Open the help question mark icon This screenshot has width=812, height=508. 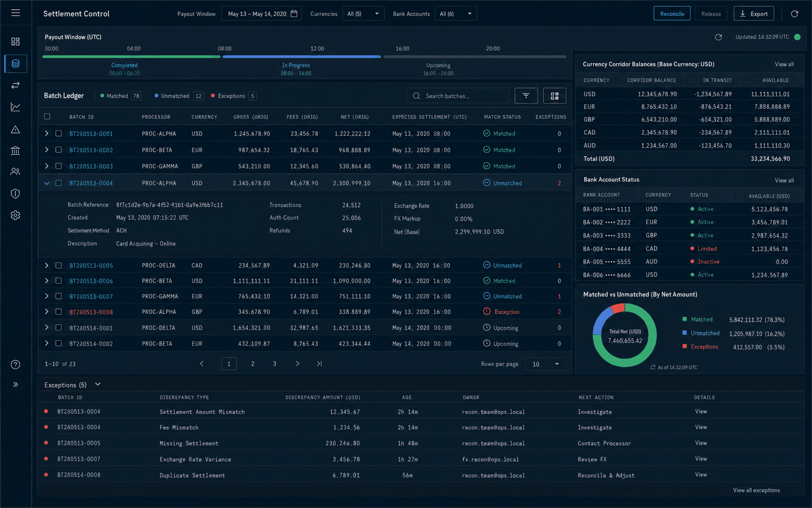(15, 365)
